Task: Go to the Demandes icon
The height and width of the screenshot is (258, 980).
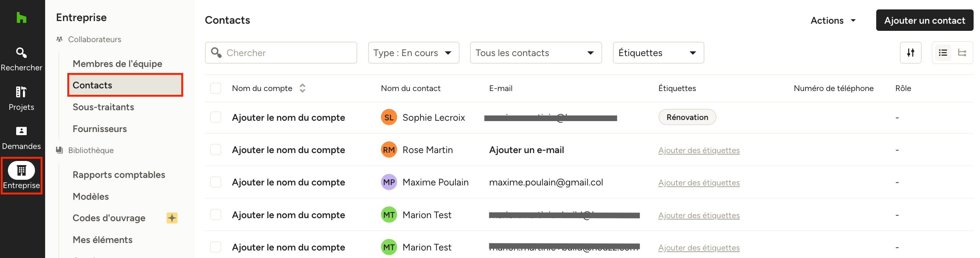Action: tap(21, 131)
